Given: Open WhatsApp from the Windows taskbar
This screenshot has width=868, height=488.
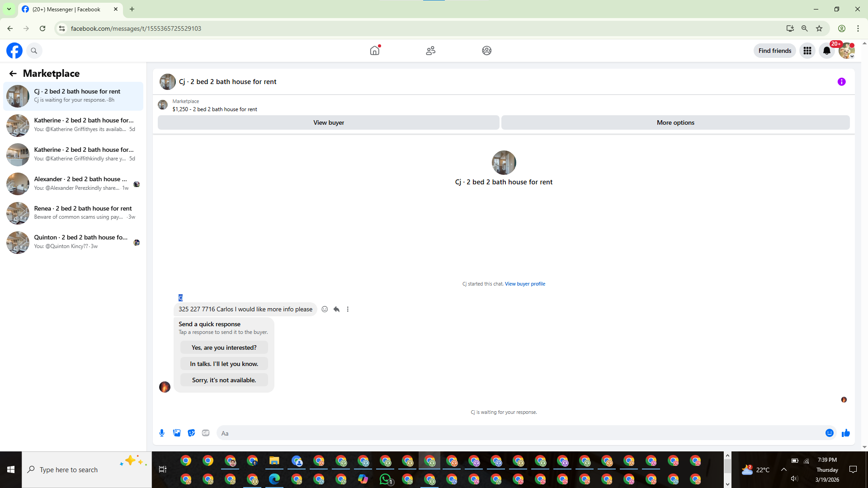Looking at the screenshot, I should (x=385, y=479).
